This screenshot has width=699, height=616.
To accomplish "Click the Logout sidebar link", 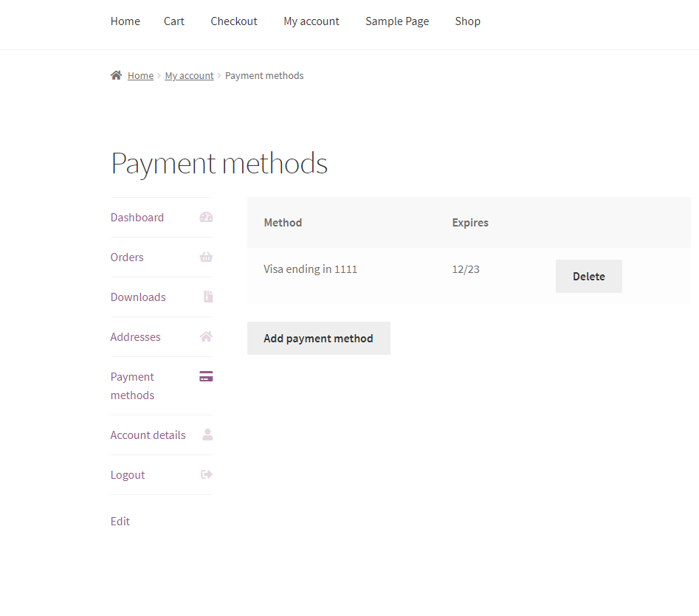I will 128,475.
